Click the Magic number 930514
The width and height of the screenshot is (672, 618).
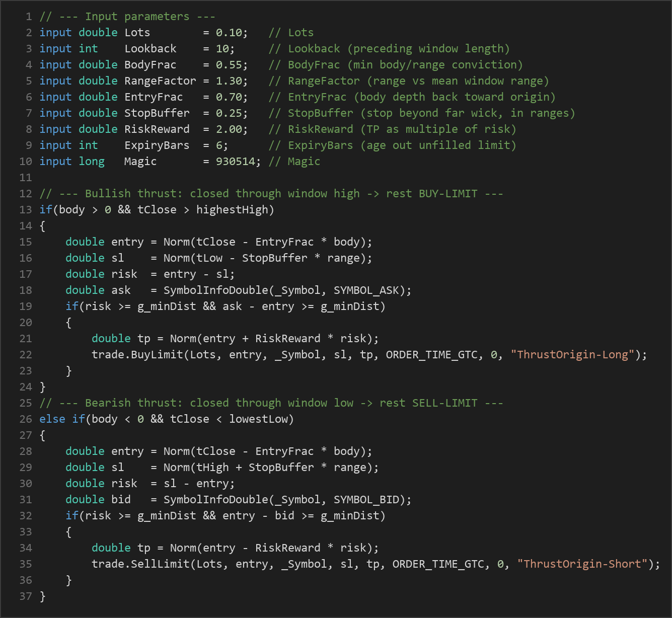tap(235, 162)
